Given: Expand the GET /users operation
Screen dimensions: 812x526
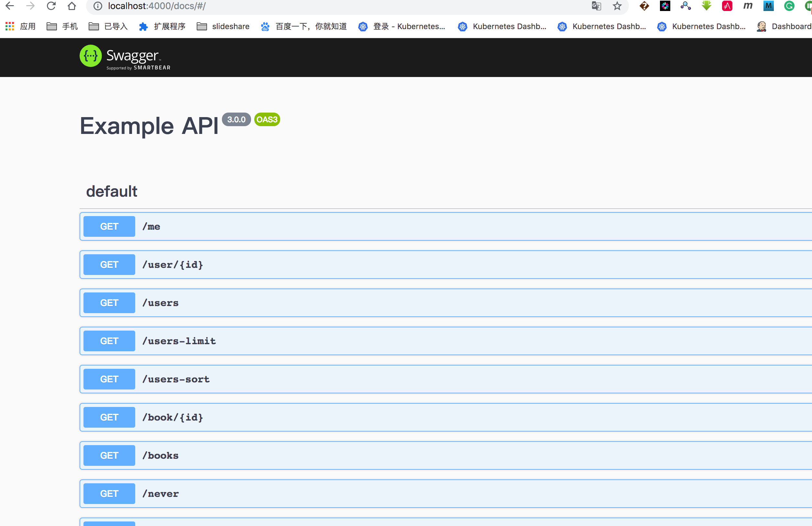Looking at the screenshot, I should pyautogui.click(x=445, y=303).
